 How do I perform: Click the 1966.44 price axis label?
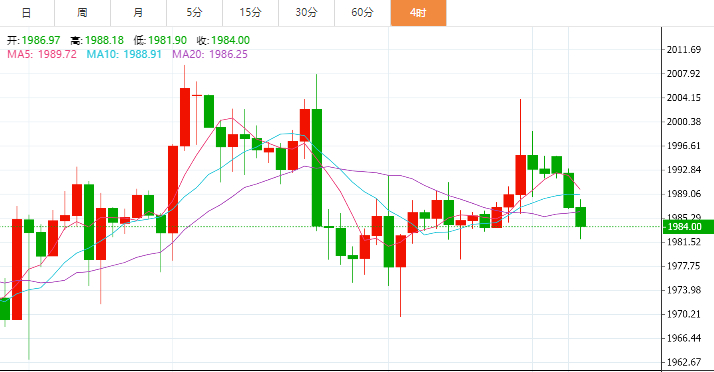(x=683, y=338)
